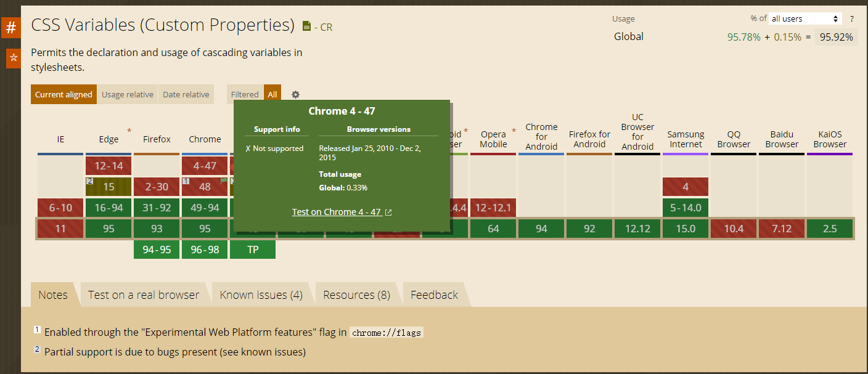Click the Firefox column header
The width and height of the screenshot is (868, 374).
coord(157,139)
